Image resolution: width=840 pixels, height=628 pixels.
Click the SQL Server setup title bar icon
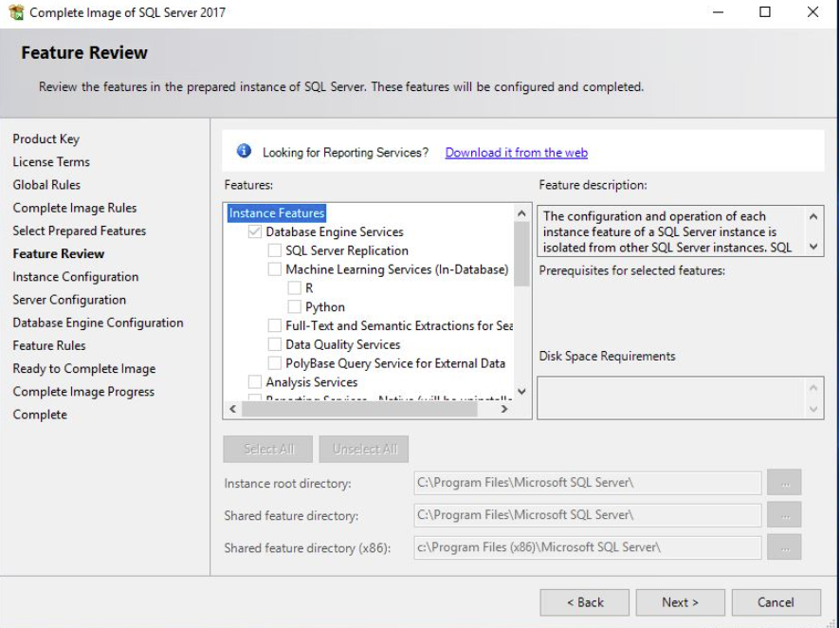[x=17, y=11]
